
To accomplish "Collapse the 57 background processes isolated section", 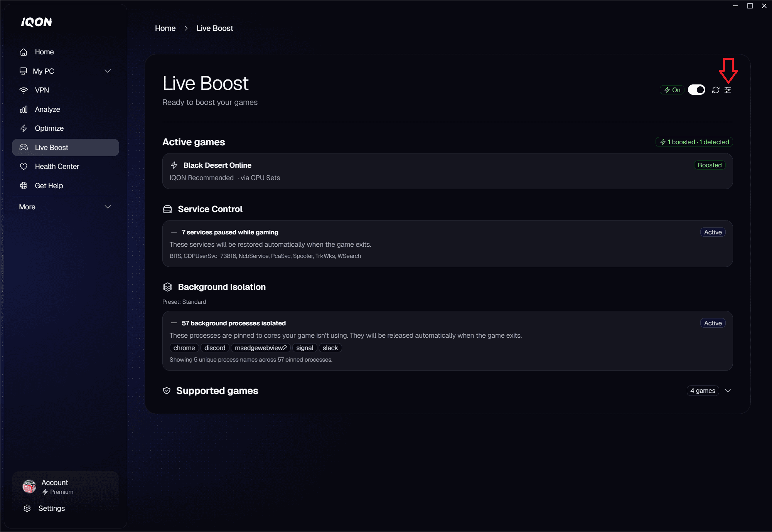I will (x=174, y=323).
